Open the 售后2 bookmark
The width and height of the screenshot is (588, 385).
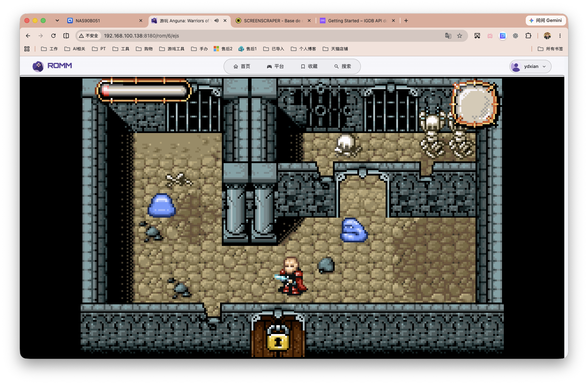[223, 49]
